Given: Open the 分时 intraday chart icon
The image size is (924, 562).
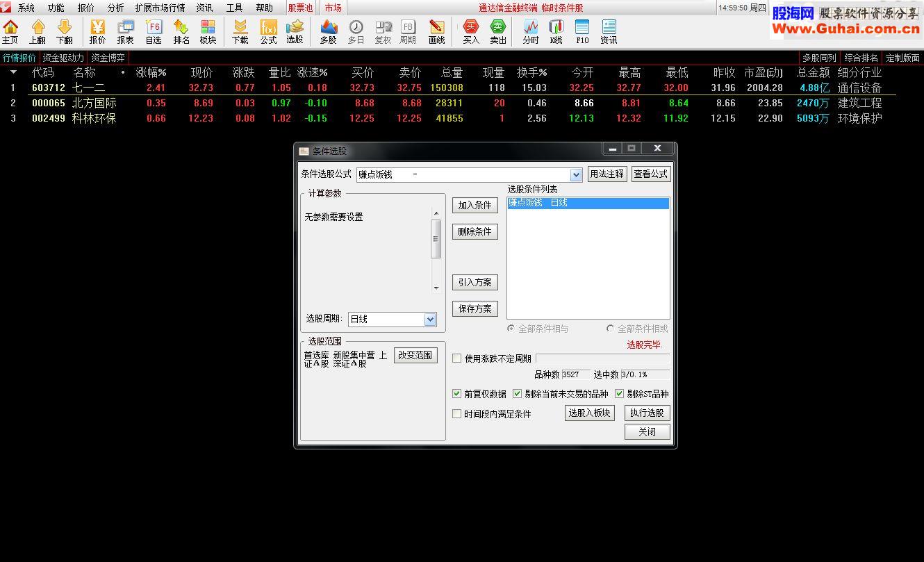Looking at the screenshot, I should coord(531,31).
